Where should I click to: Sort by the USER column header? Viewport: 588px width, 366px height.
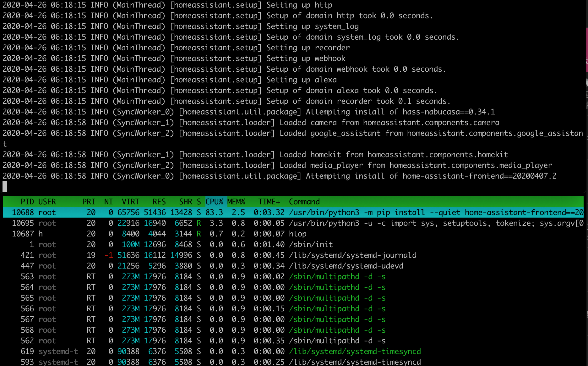click(47, 202)
